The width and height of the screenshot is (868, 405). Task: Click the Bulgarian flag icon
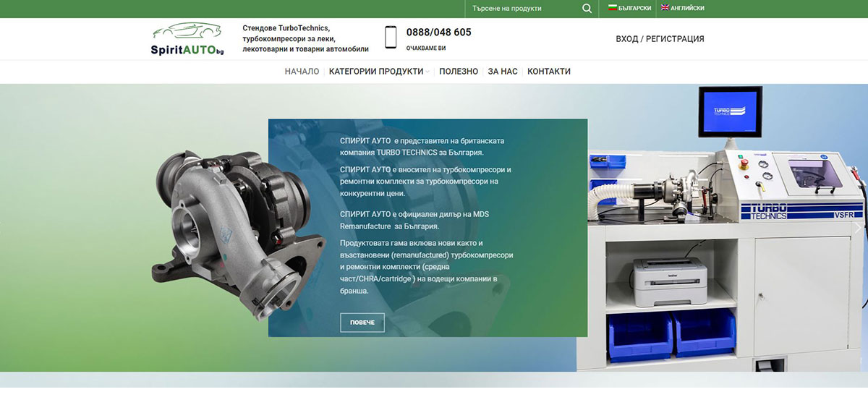pos(613,9)
